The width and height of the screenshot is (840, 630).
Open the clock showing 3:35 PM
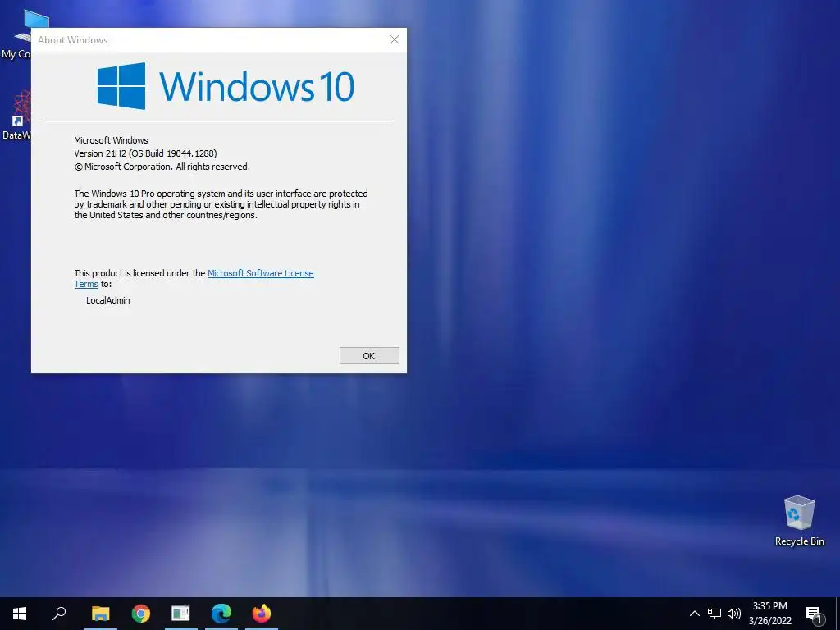[769, 614]
